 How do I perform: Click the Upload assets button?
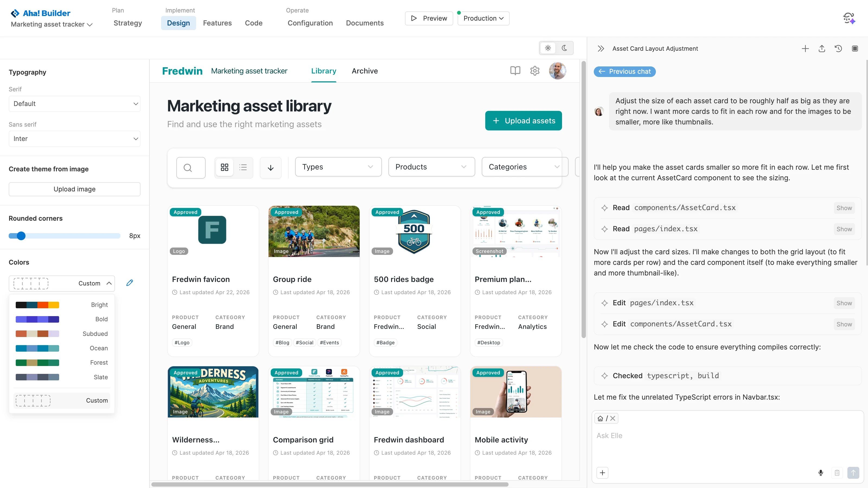pos(523,121)
